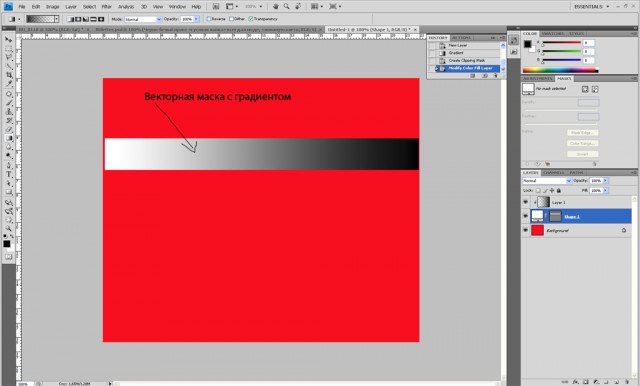Select the Brush tool
Screen dimensions: 640x386
tap(8, 102)
